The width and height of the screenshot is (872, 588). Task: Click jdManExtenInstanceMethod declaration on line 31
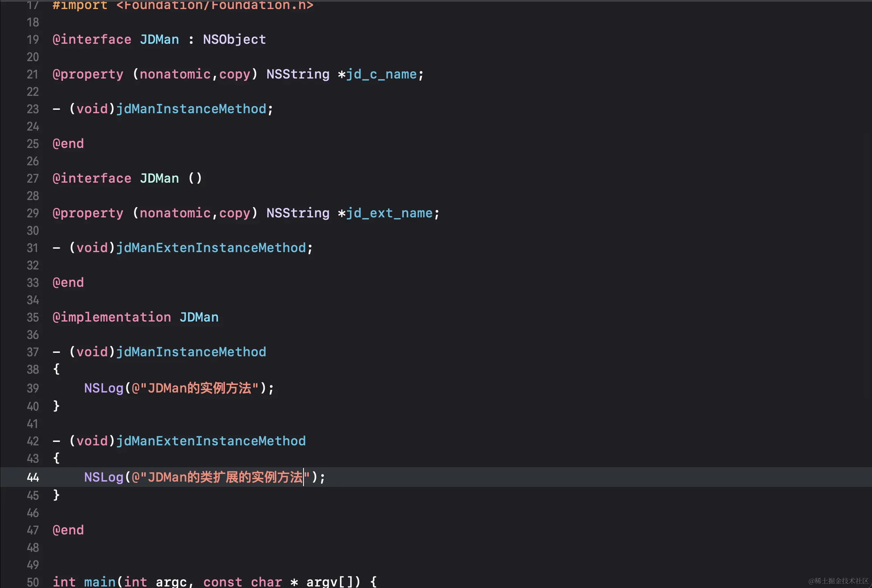211,248
